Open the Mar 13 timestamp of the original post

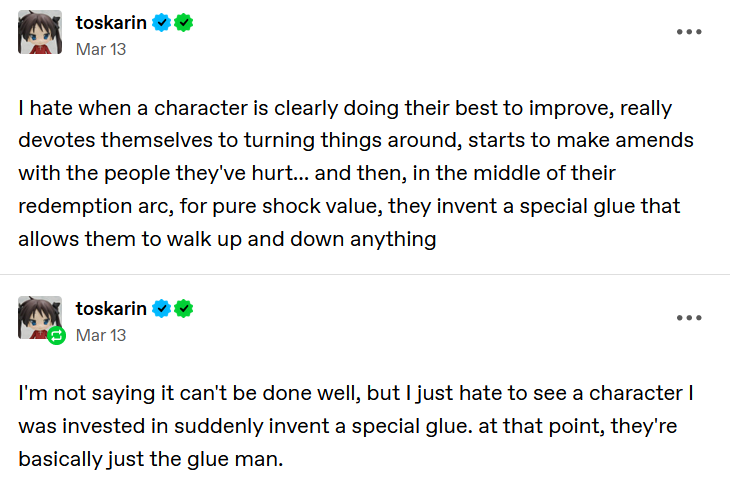pyautogui.click(x=101, y=49)
